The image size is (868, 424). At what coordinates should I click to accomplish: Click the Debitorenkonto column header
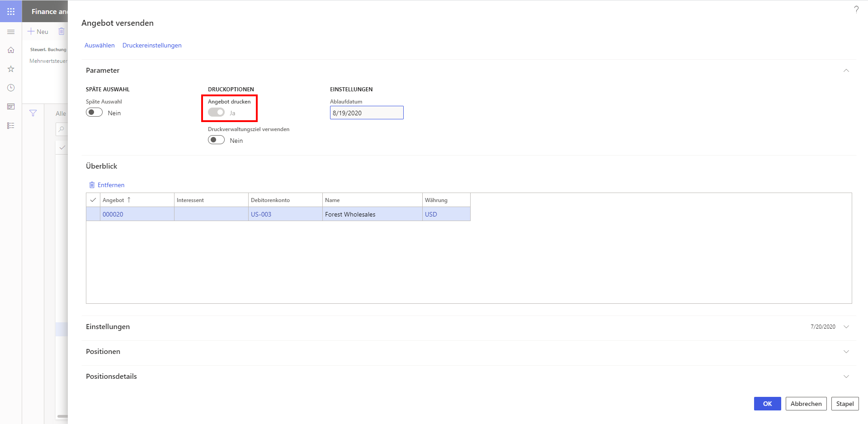pos(285,200)
